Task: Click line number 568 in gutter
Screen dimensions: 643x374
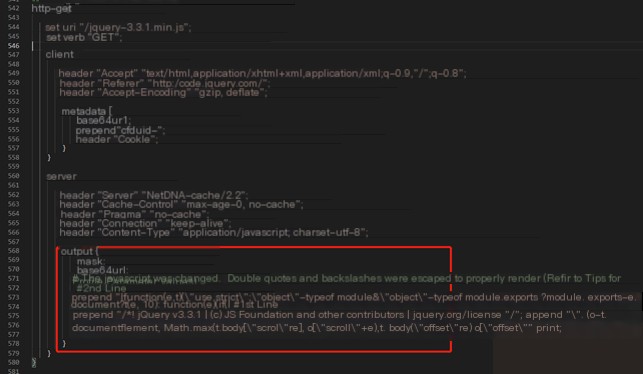Action: (14, 251)
